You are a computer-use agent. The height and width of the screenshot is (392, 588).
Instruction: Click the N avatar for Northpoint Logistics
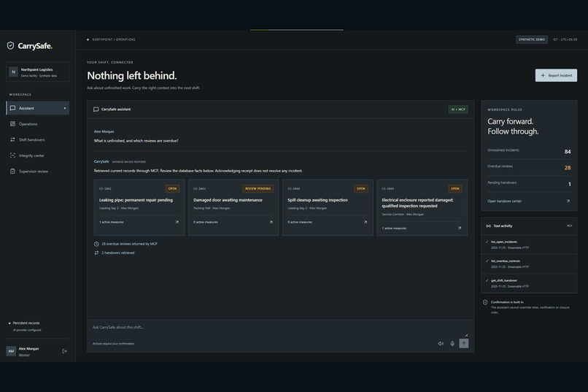(x=14, y=72)
